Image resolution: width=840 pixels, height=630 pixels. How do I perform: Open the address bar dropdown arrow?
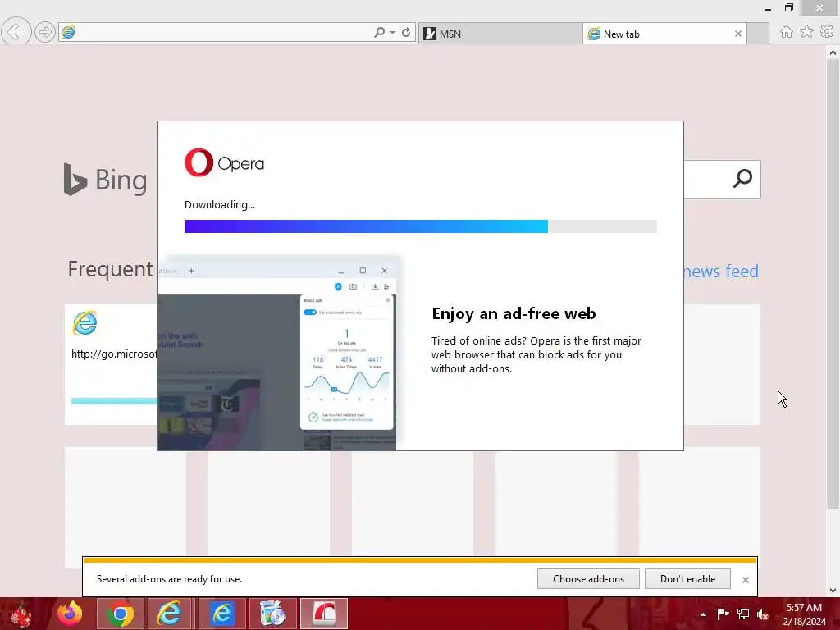click(x=393, y=33)
